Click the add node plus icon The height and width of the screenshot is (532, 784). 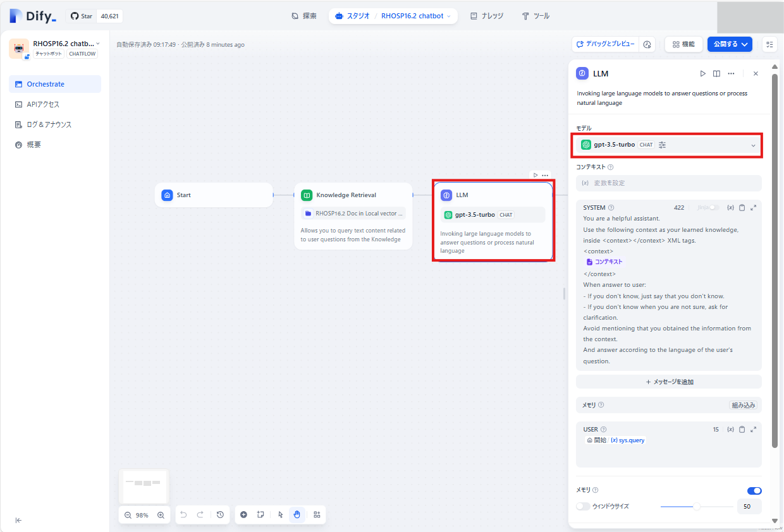point(243,515)
